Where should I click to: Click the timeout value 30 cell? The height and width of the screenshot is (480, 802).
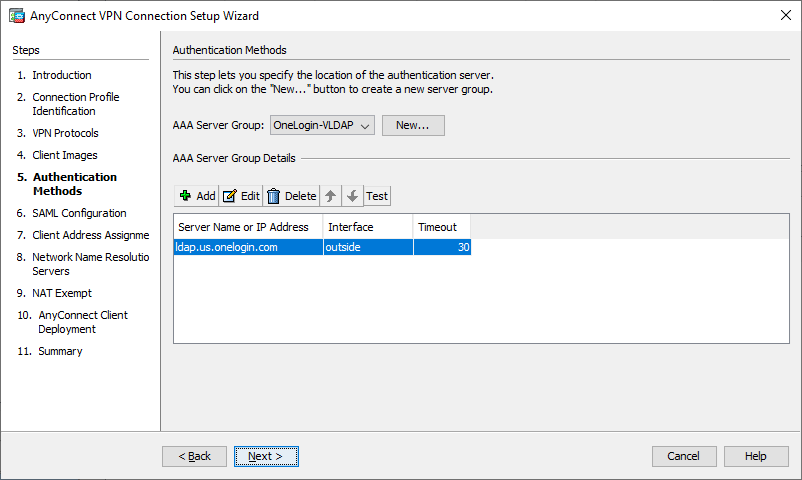tap(442, 247)
